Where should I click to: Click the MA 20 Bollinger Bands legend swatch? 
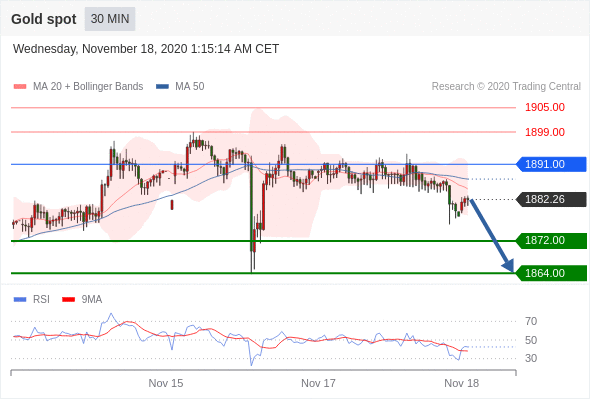(x=20, y=87)
